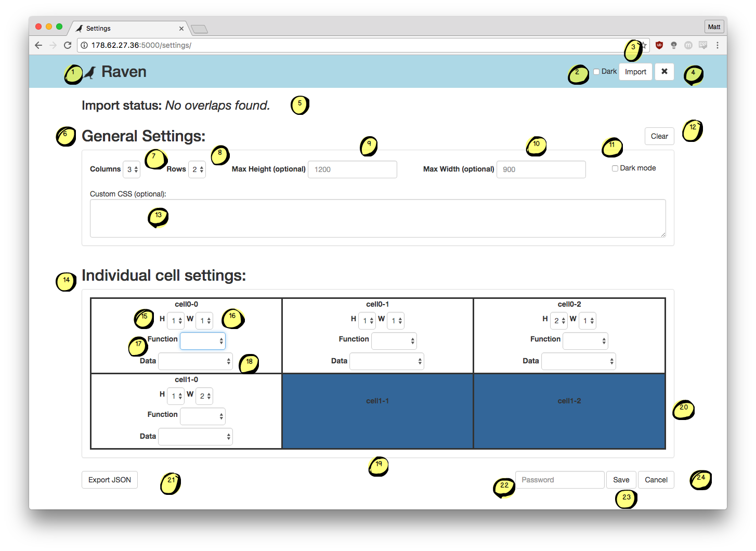
Task: Open the Columns dropdown
Action: pos(132,169)
